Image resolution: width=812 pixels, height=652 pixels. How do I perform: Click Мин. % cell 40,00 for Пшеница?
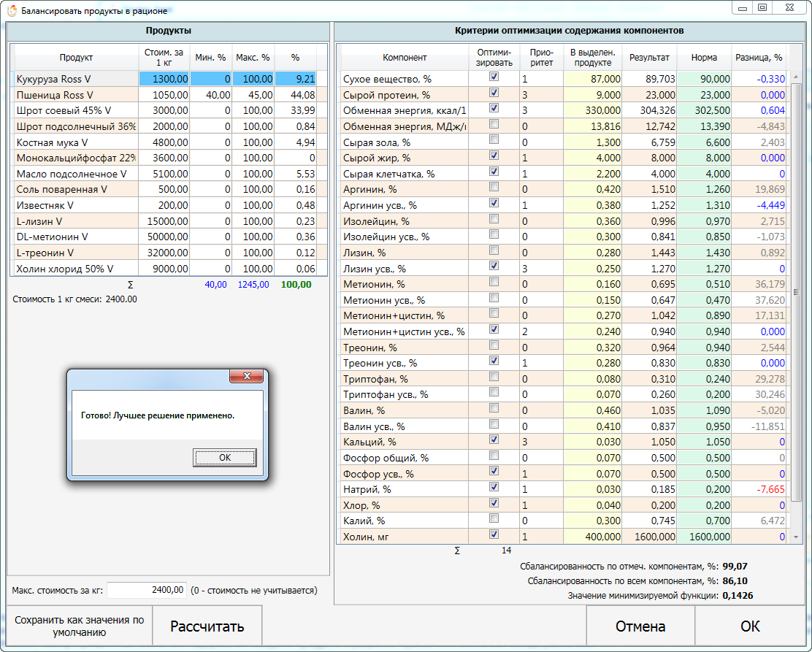[x=211, y=95]
